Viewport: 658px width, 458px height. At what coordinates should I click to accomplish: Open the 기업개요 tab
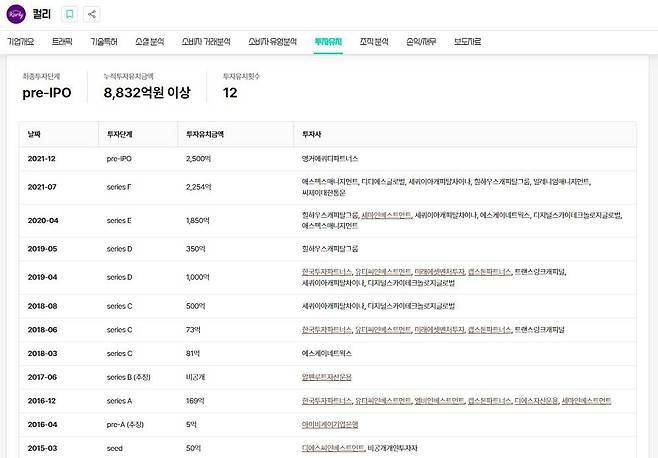coord(21,42)
